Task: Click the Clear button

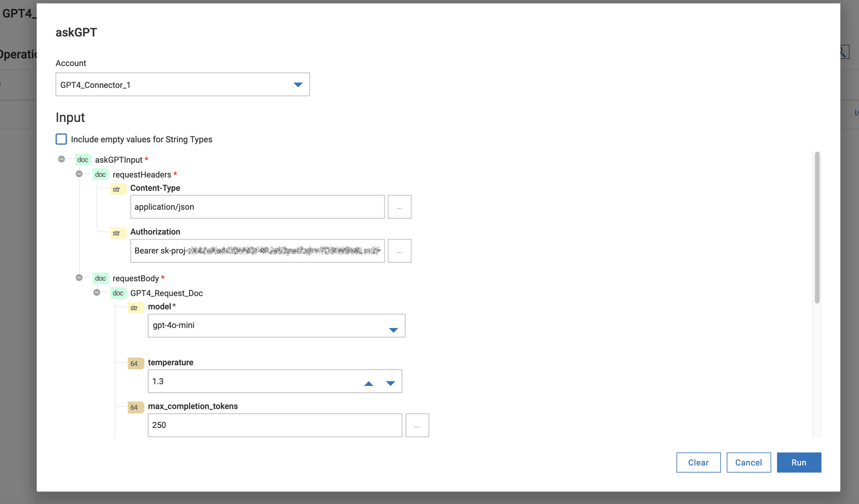Action: [x=698, y=462]
